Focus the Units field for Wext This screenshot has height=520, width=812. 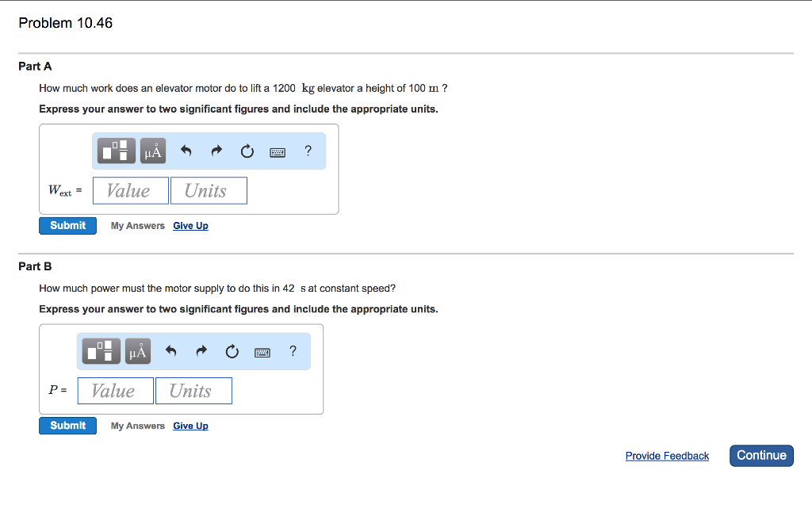pyautogui.click(x=209, y=190)
